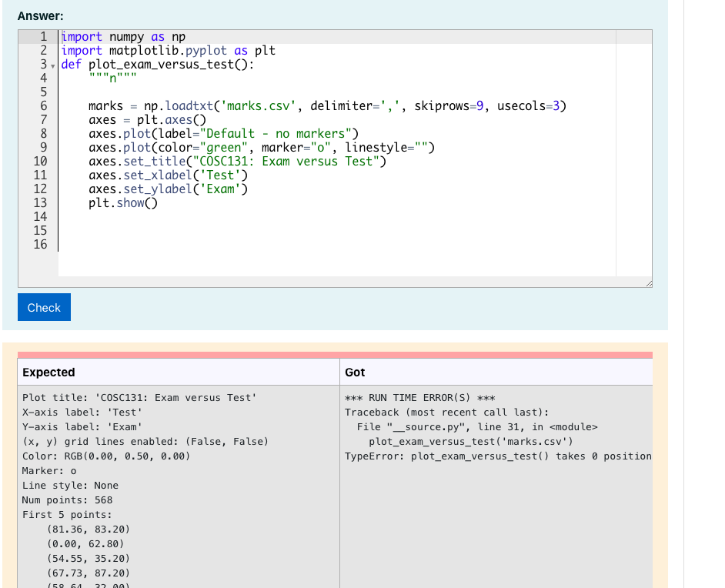725x588 pixels.
Task: Click the np.loadtxt line in editor
Action: (x=327, y=106)
